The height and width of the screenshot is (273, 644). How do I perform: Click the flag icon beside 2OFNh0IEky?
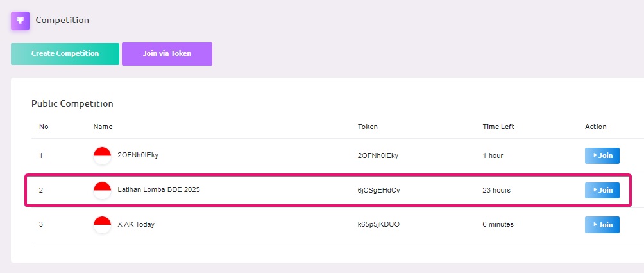click(102, 156)
